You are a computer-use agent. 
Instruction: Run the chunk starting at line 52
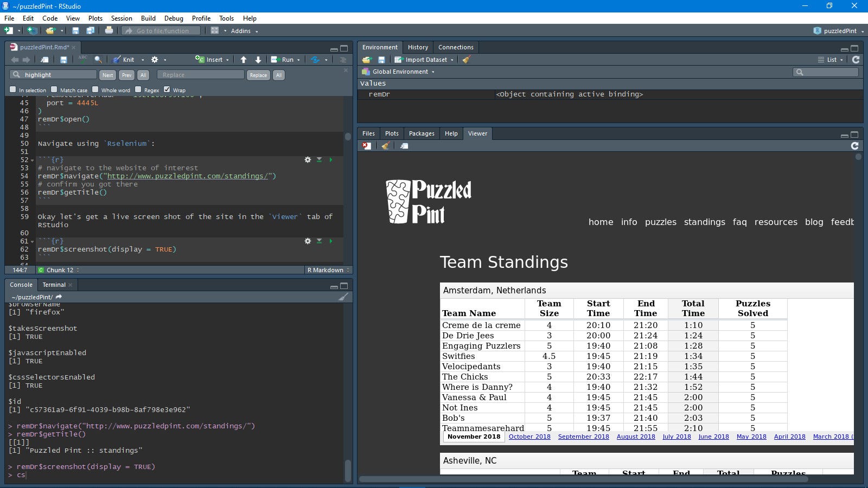331,160
